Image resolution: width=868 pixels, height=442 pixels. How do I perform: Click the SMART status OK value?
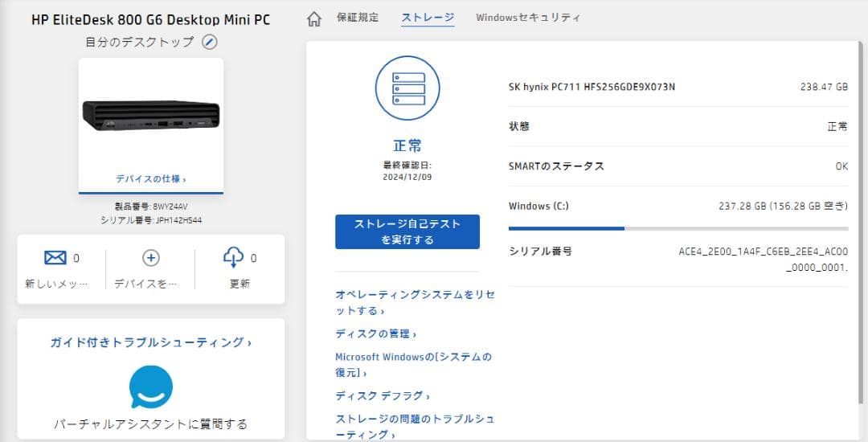click(x=841, y=166)
